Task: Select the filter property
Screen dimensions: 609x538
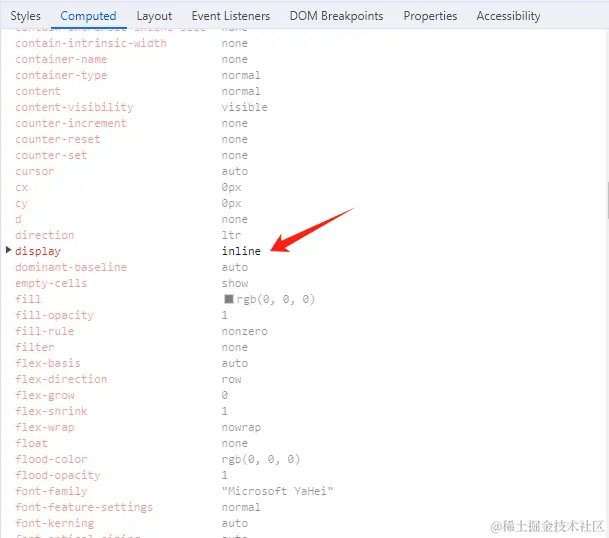Action: click(x=35, y=347)
